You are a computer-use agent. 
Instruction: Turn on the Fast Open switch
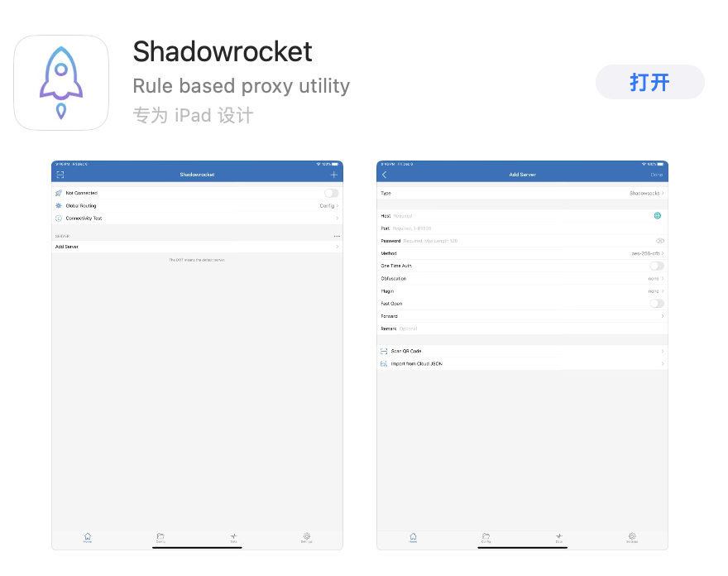656,304
